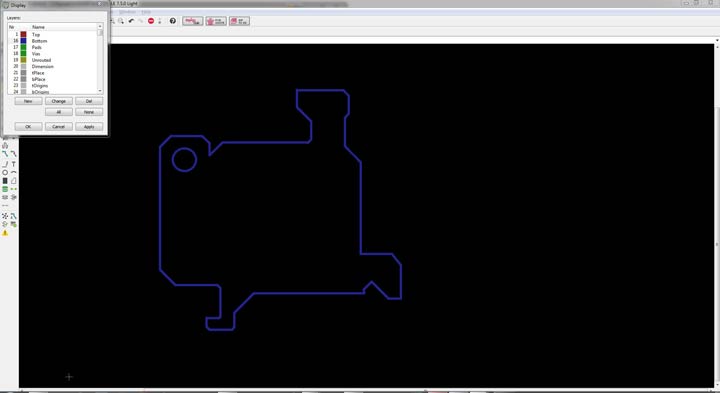This screenshot has width=720, height=393.
Task: Select the Route tool in left toolbar
Action: pyautogui.click(x=5, y=154)
